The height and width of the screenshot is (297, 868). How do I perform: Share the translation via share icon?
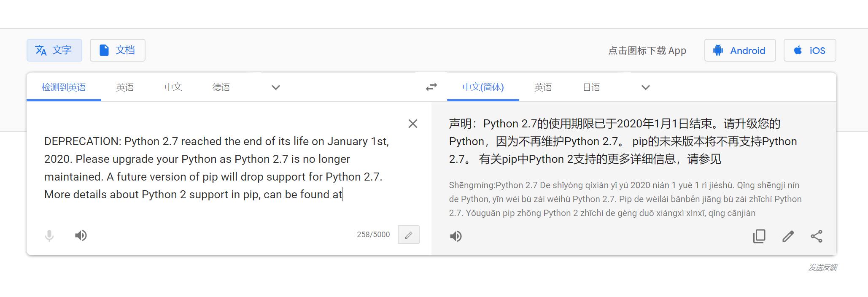tap(817, 236)
